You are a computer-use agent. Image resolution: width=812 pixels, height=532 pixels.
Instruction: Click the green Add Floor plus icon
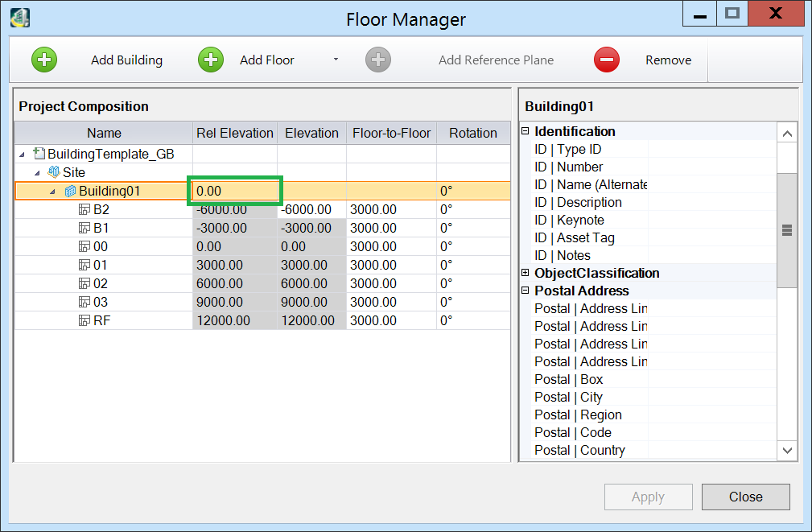click(211, 60)
